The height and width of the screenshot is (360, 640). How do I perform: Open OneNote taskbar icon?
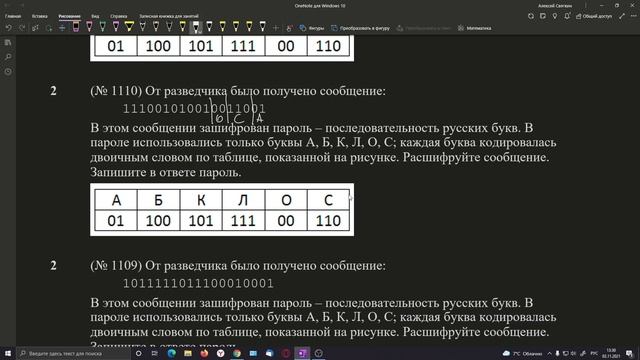pyautogui.click(x=302, y=353)
